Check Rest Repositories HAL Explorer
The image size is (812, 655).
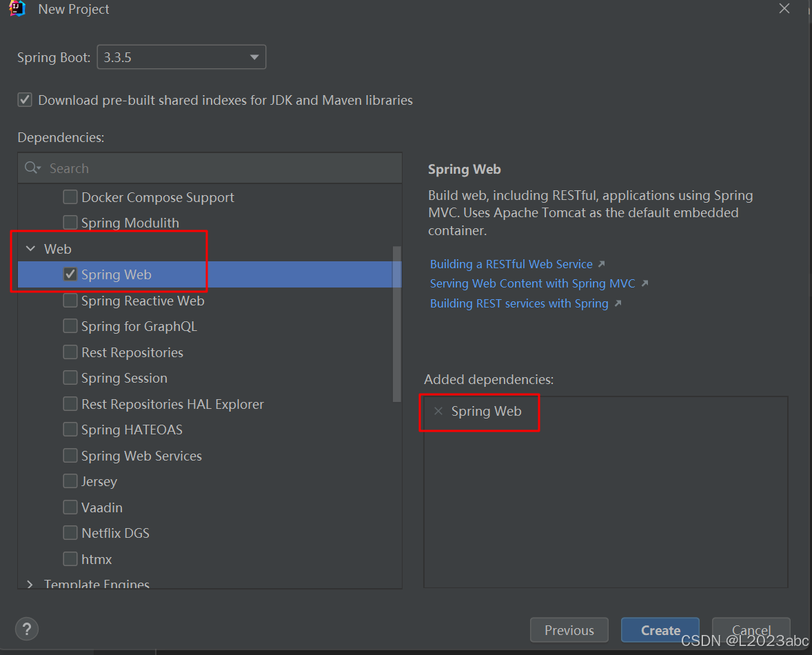coord(70,404)
